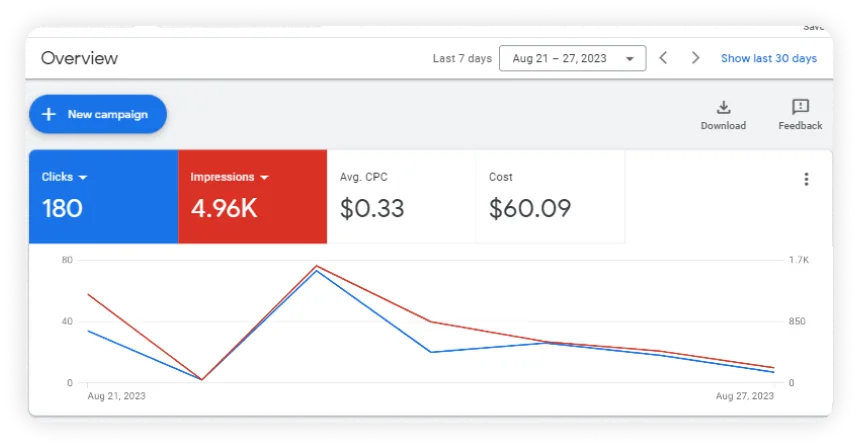
Task: Click the Last 7 days label
Action: click(x=462, y=58)
